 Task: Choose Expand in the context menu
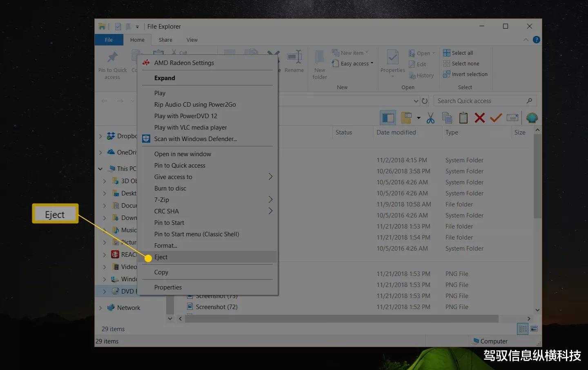207,78
